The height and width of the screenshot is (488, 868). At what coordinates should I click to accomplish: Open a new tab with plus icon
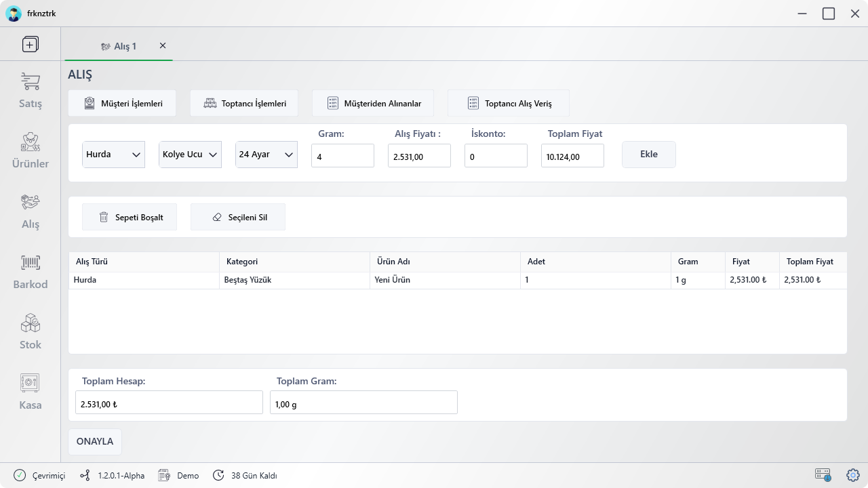point(30,45)
